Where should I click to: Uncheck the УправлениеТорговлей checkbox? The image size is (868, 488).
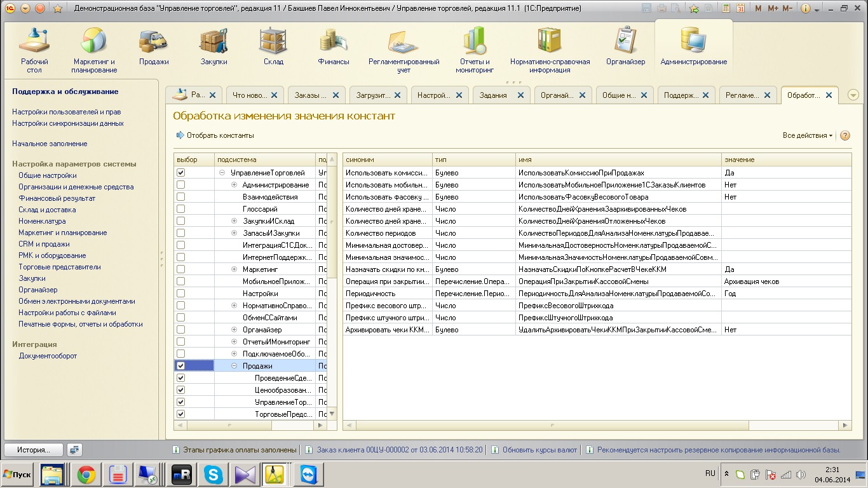[x=181, y=173]
